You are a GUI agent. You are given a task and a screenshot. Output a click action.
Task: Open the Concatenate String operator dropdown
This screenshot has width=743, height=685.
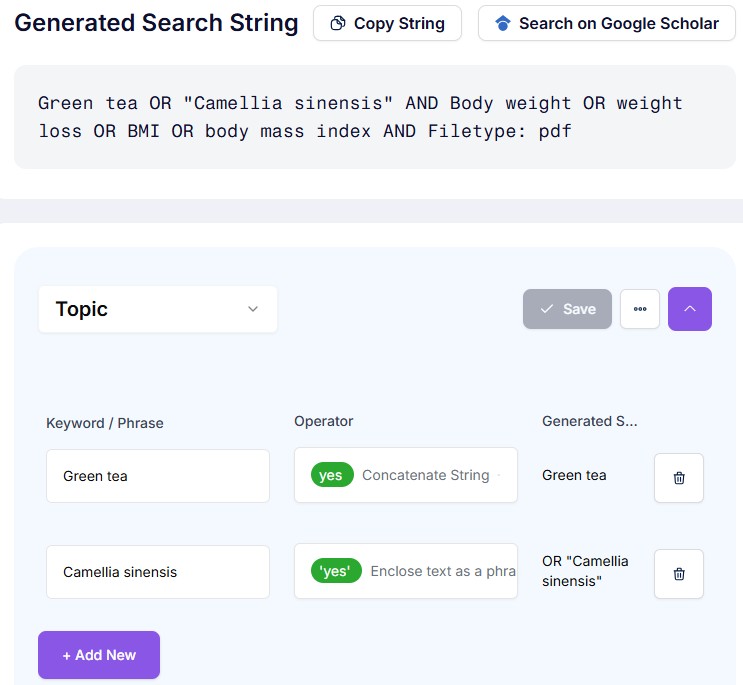(426, 475)
